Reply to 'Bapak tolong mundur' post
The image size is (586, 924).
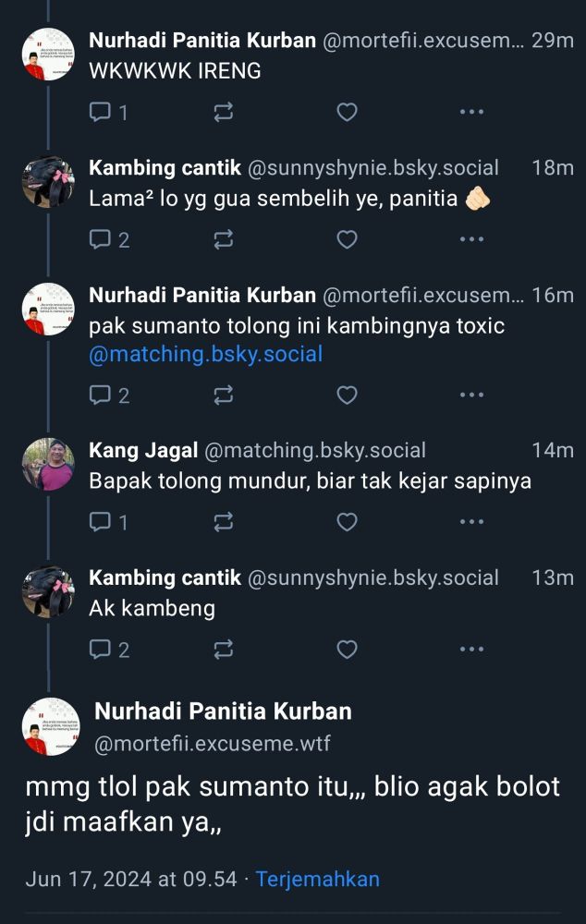pyautogui.click(x=108, y=521)
